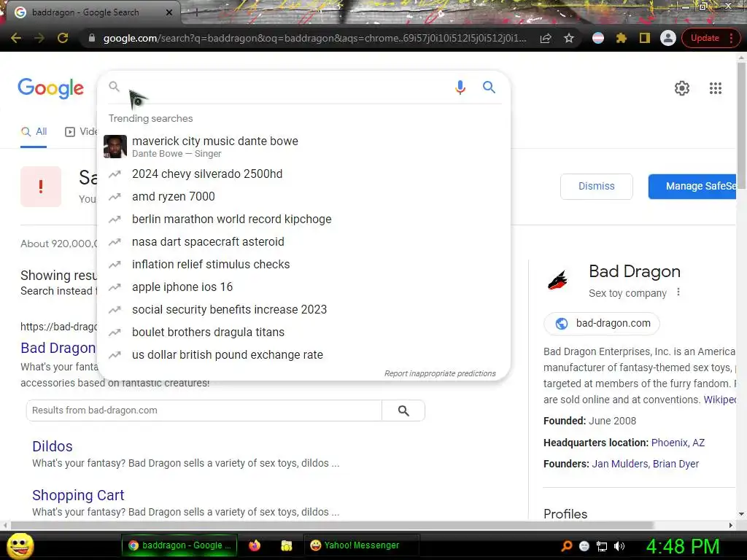Click the Manage SafeSearch button

693,186
